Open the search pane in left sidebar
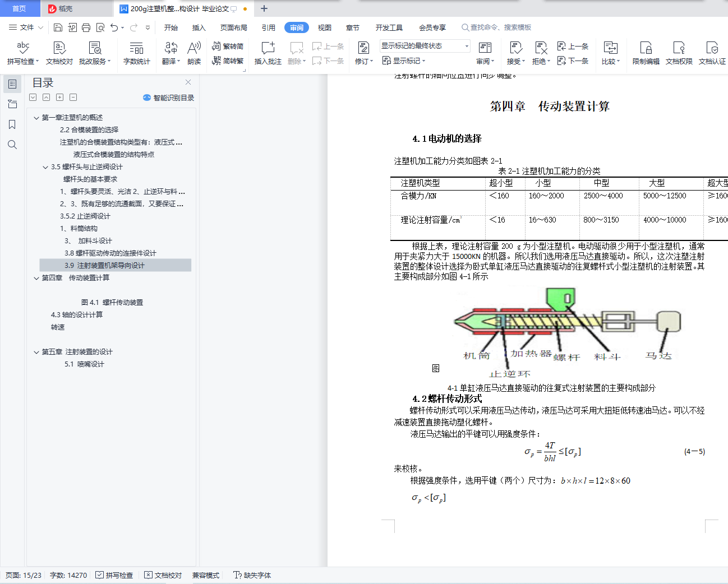 (12, 145)
